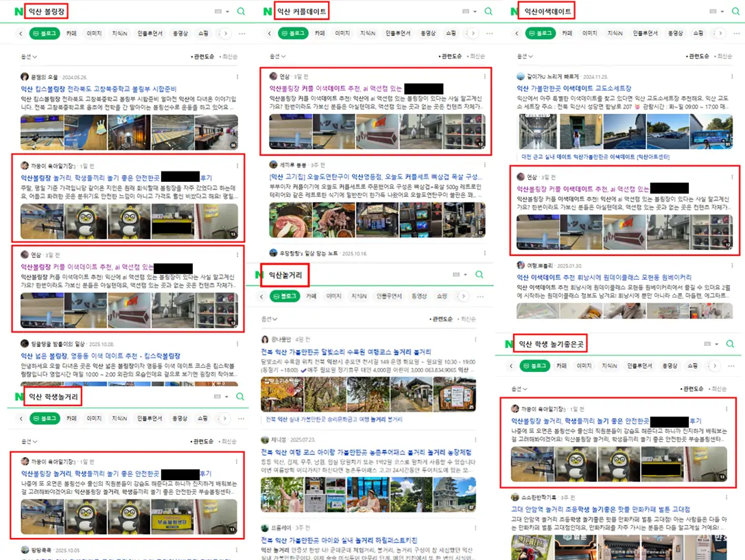Open the kebab menu on the 뭉나뭉망 post

[x=475, y=340]
